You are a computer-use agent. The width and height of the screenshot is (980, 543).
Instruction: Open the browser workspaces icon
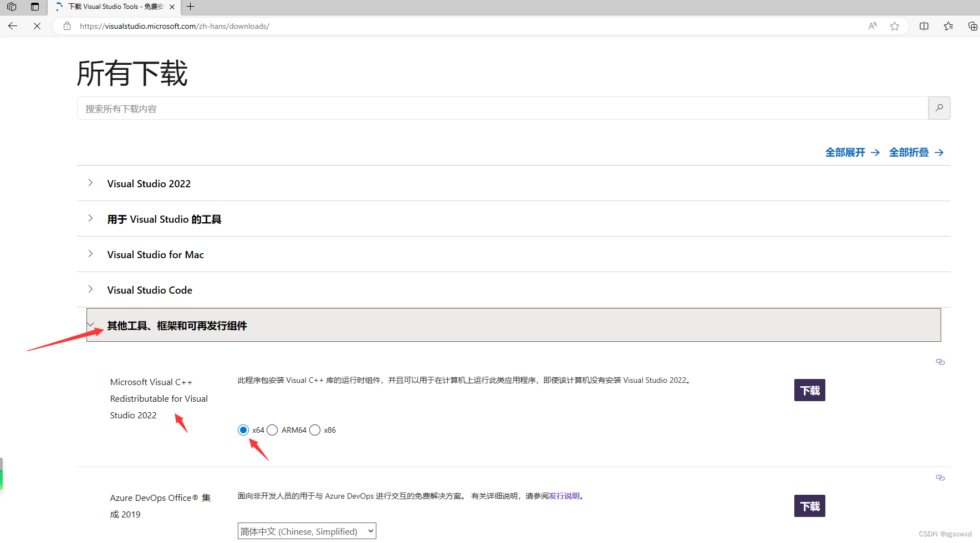pyautogui.click(x=12, y=7)
